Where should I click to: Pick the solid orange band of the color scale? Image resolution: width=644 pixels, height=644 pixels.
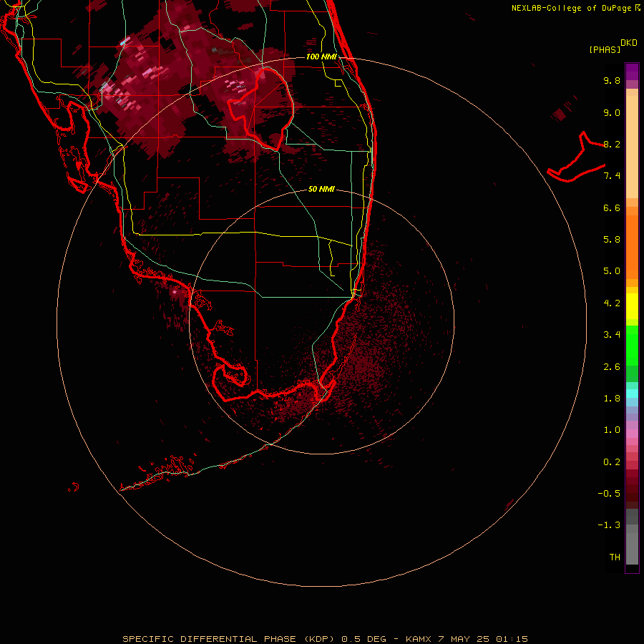tap(632, 247)
